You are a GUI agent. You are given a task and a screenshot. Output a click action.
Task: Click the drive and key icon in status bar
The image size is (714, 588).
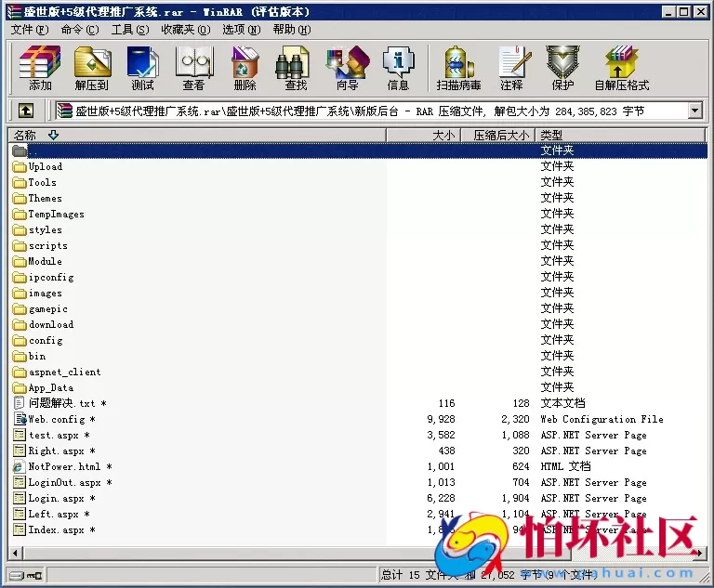25,576
